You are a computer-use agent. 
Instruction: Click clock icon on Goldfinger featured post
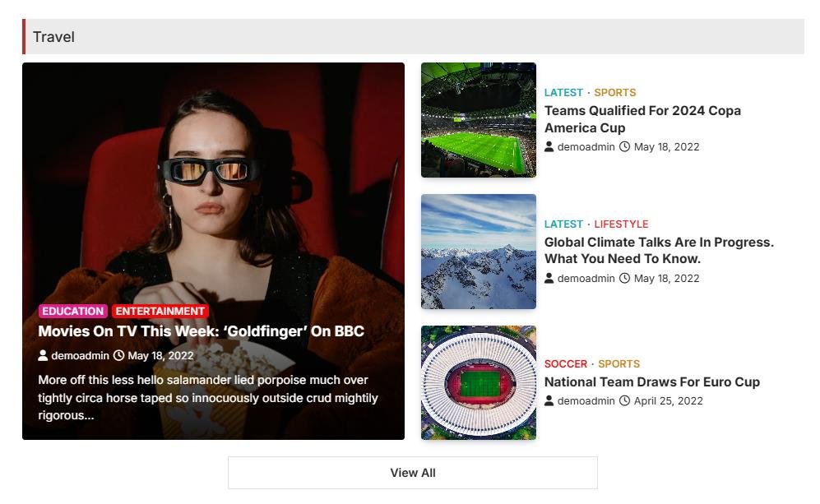tap(118, 356)
